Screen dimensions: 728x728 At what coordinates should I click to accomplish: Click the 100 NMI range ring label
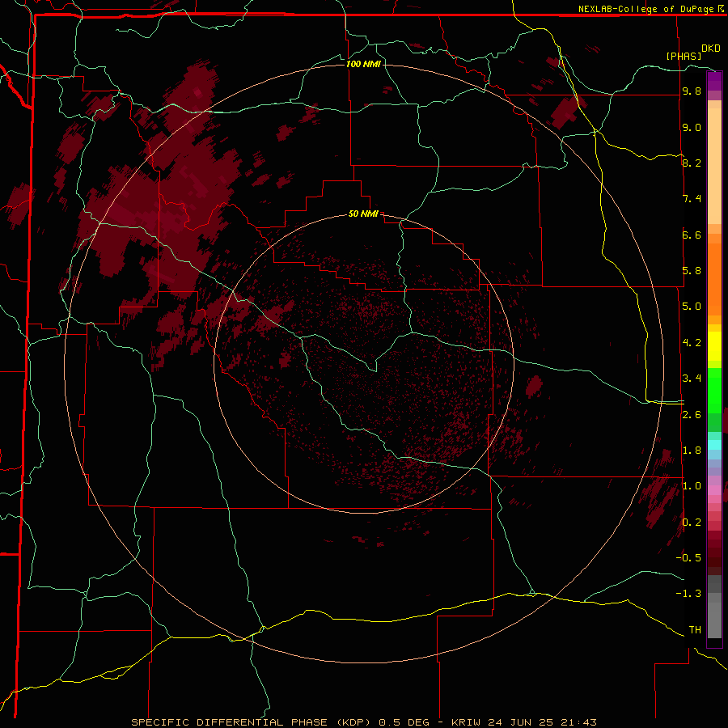coord(363,64)
